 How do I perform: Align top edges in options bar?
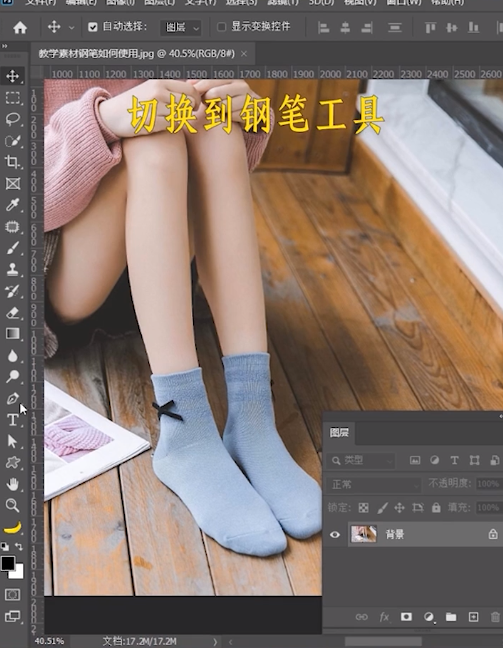(x=431, y=28)
